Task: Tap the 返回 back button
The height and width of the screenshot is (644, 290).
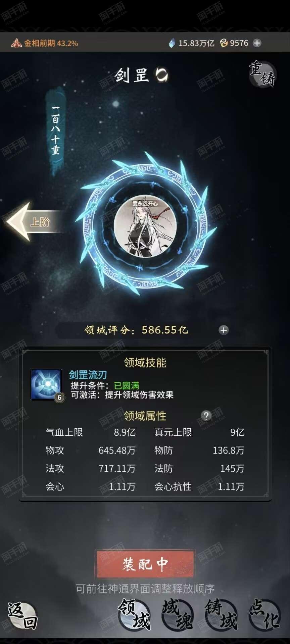Action: [22, 615]
